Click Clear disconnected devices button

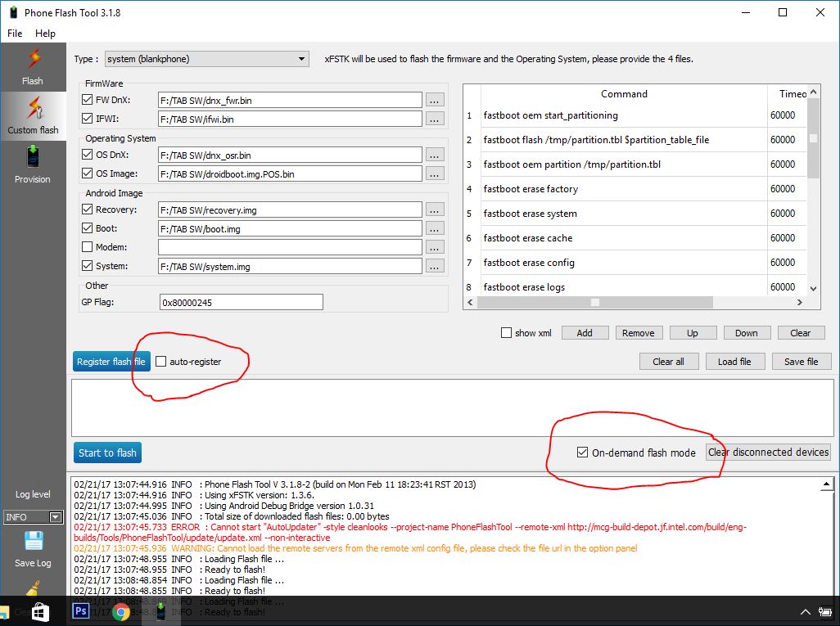click(x=768, y=452)
